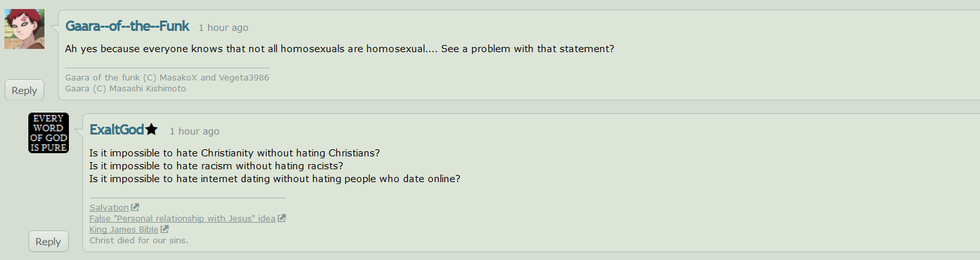The height and width of the screenshot is (260, 980).
Task: Visit Gaara--of--the--Funk's profile via username
Action: (127, 26)
